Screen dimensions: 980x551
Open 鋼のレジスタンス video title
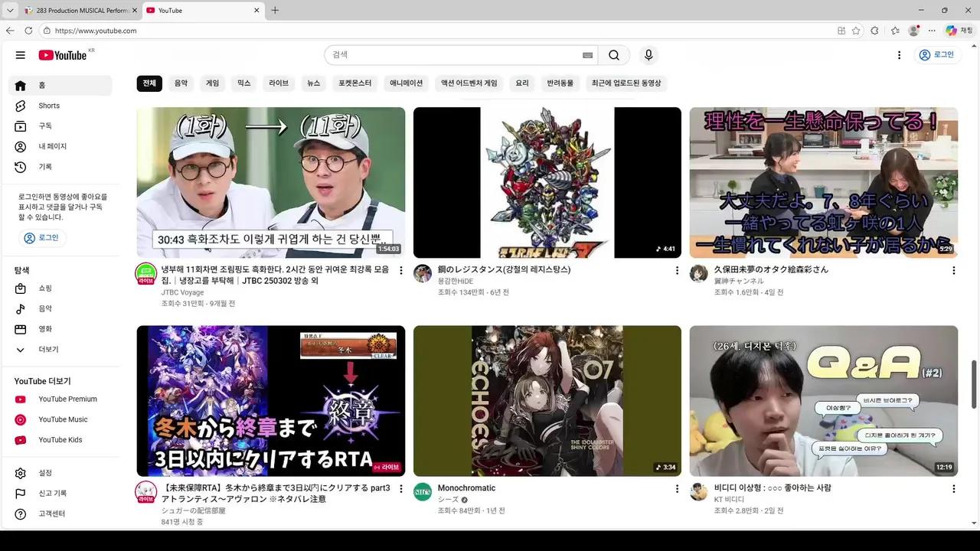pos(504,269)
